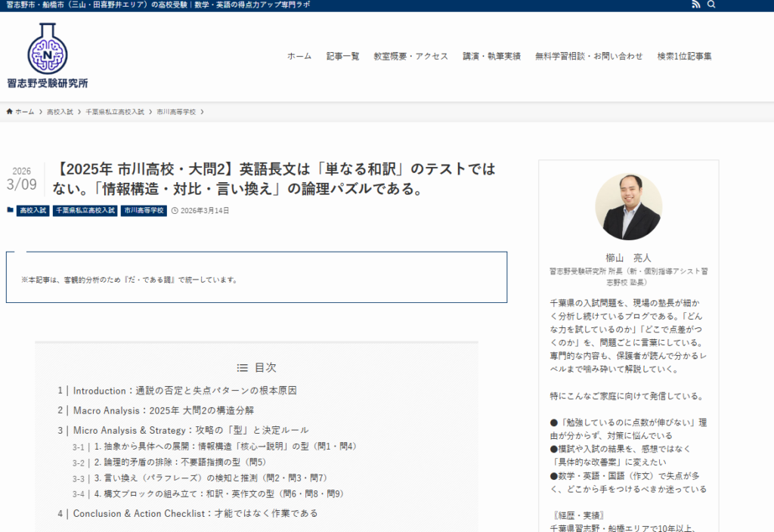Image resolution: width=774 pixels, height=532 pixels.
Task: Open the search magnifier icon
Action: (711, 5)
